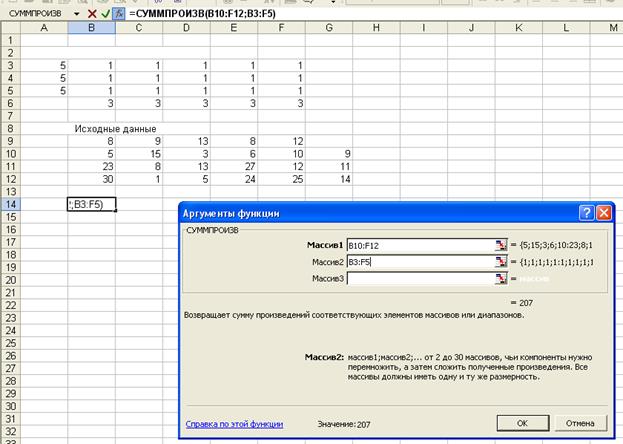Select row 8 header
The height and width of the screenshot is (444, 623).
[11, 129]
